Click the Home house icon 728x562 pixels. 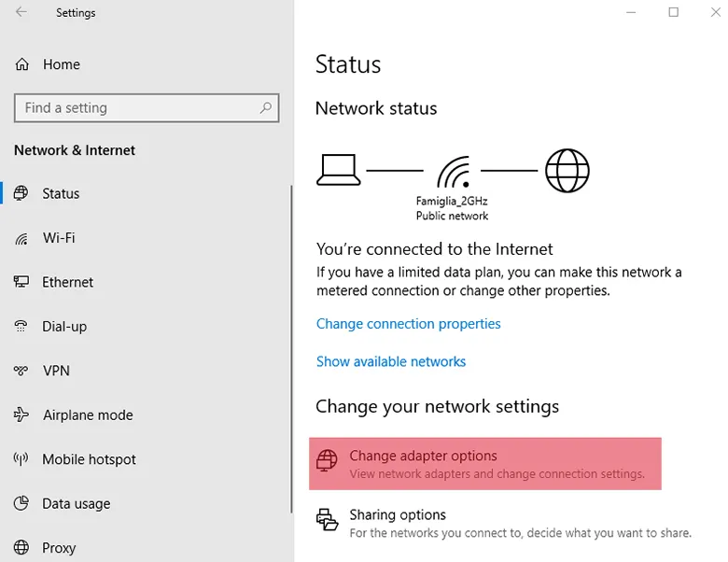coord(21,64)
